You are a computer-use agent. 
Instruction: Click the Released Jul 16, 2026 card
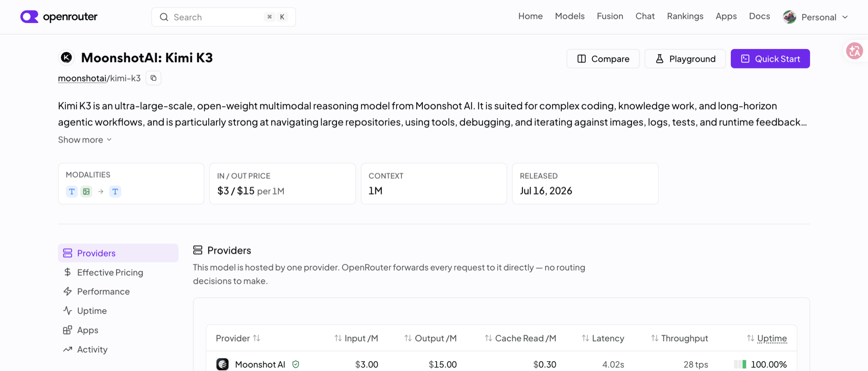(585, 184)
